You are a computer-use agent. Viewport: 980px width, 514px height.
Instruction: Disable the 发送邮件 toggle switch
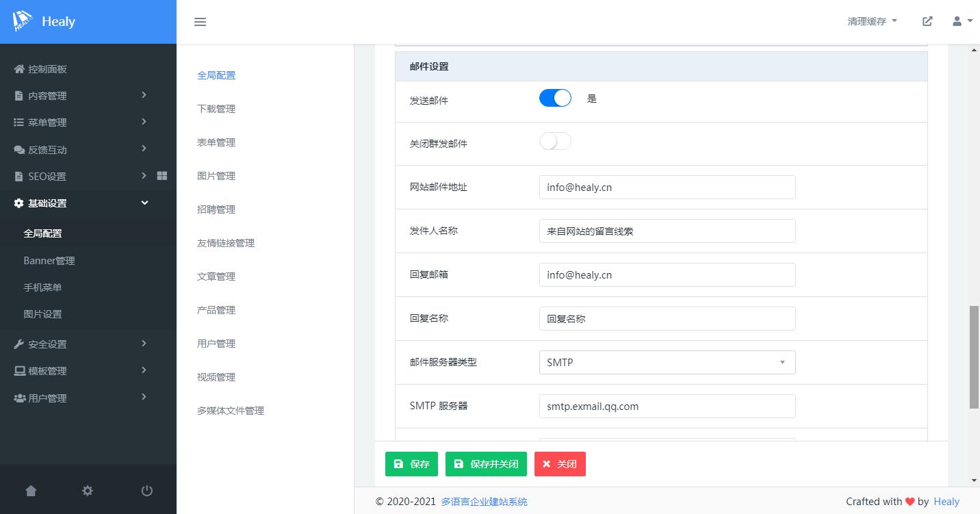tap(555, 99)
